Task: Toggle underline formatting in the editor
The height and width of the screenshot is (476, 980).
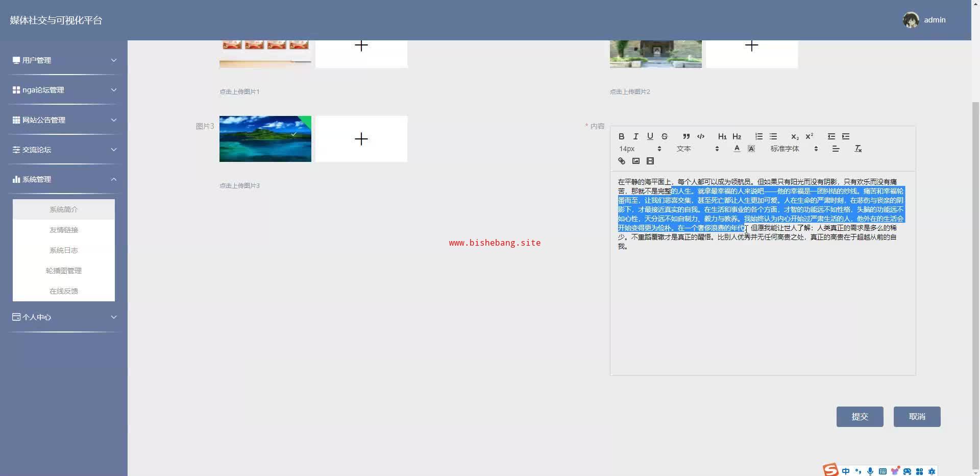Action: 650,136
